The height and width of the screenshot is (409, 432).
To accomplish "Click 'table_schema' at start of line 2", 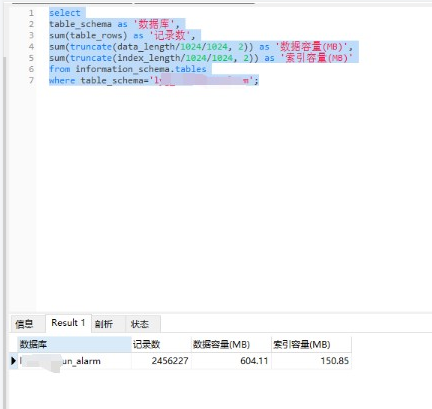I will coord(80,24).
